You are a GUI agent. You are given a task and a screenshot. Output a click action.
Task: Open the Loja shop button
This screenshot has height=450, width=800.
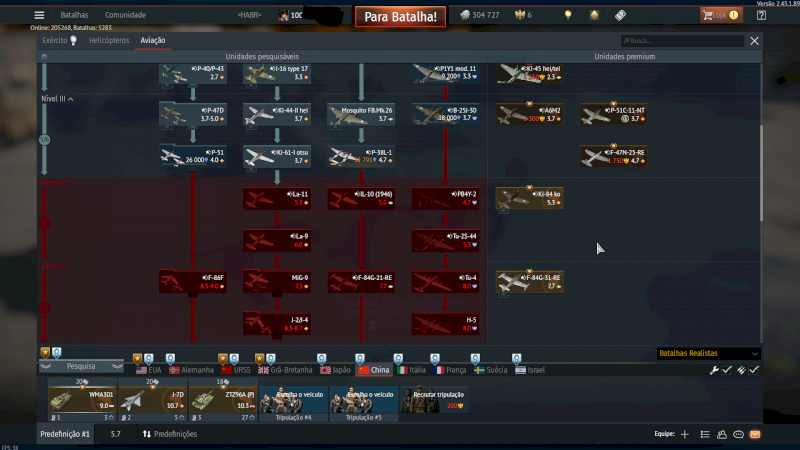point(720,15)
